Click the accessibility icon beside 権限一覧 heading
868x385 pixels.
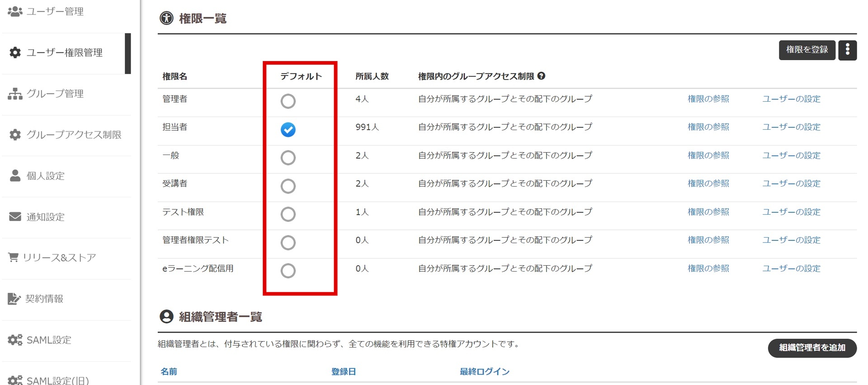[166, 19]
